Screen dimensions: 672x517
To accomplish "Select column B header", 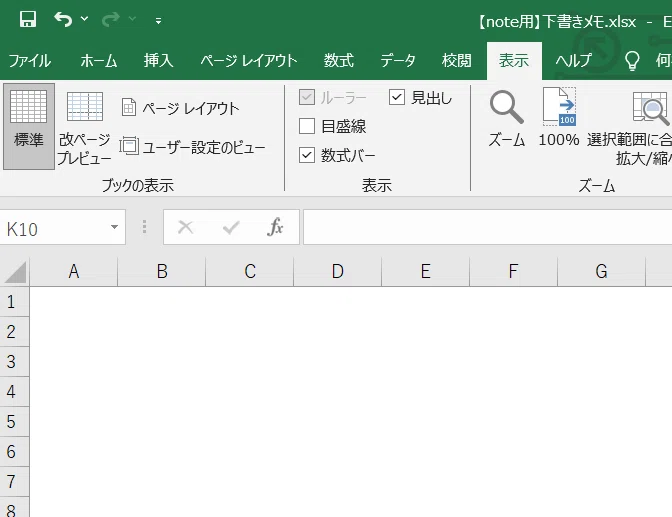I will [162, 271].
